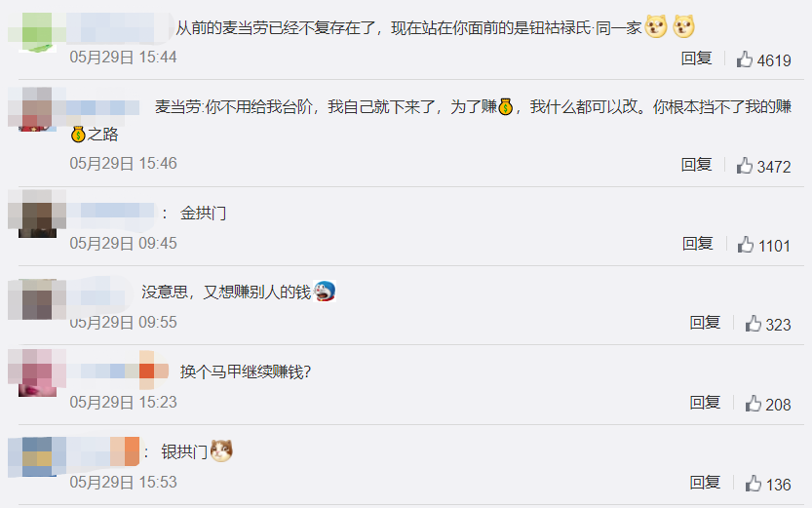Open avatar of 换个马甲 commenter
812x508 pixels.
[x=37, y=372]
